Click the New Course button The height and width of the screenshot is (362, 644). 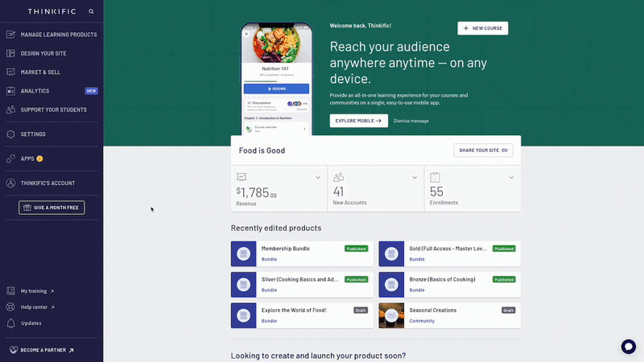pos(482,28)
